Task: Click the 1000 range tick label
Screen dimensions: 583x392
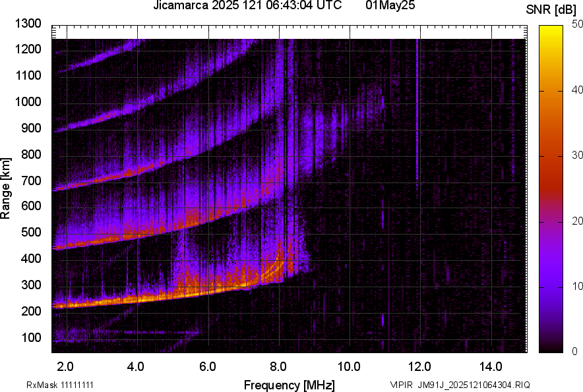Action: (x=28, y=101)
